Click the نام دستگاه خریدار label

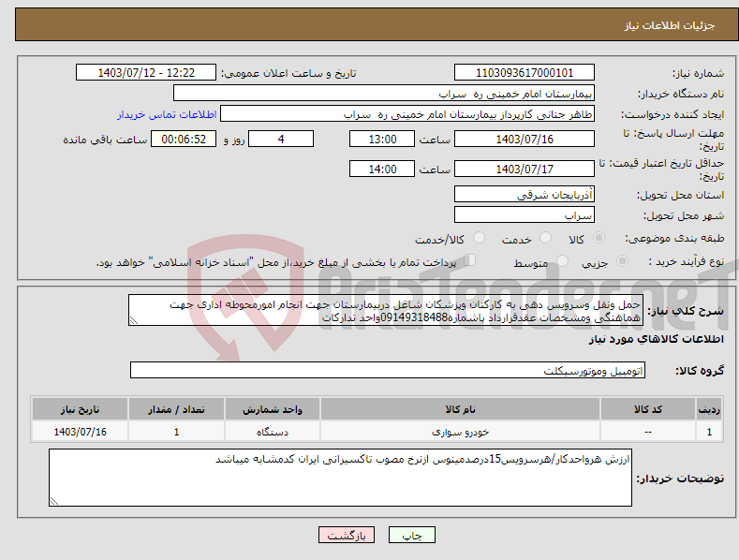click(x=681, y=95)
